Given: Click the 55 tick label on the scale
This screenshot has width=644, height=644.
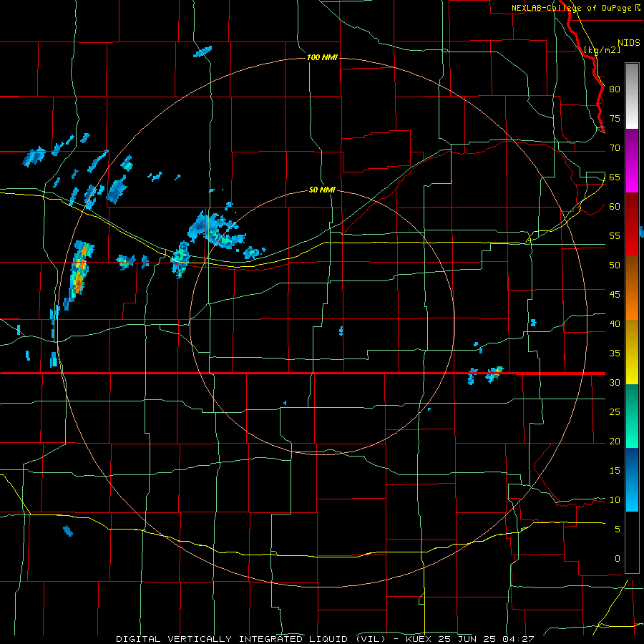Looking at the screenshot, I should coord(615,235).
